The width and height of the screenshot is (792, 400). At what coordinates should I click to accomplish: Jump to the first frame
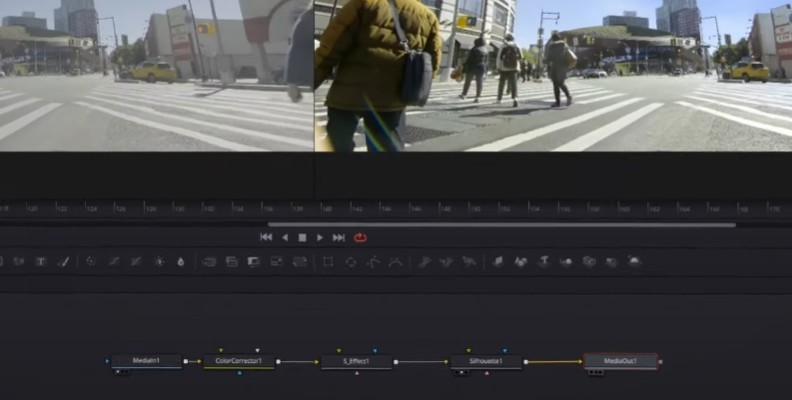click(266, 238)
